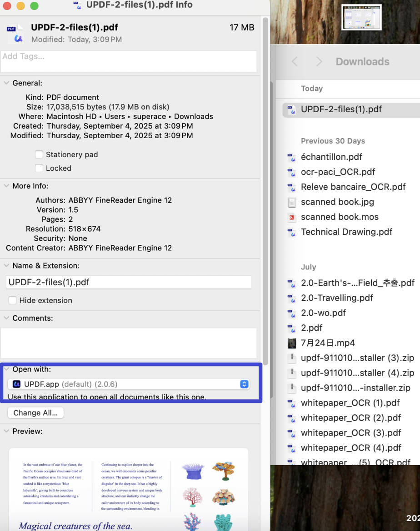This screenshot has width=420, height=531.
Task: Select 2.0-Travelling.pdf file name in Finder
Action: (x=337, y=298)
